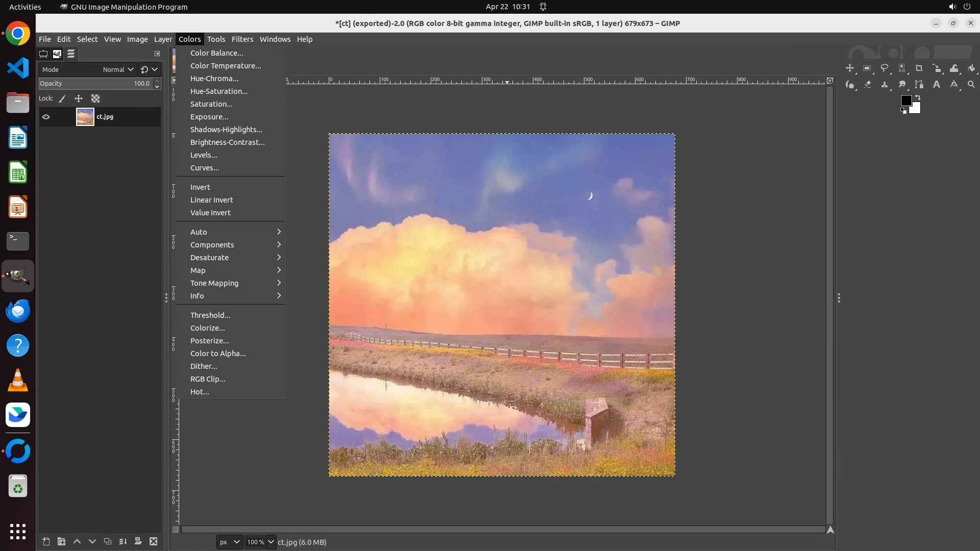Choose Hue-Saturation from Colors menu
Screen dimensions: 980x551
tap(219, 91)
